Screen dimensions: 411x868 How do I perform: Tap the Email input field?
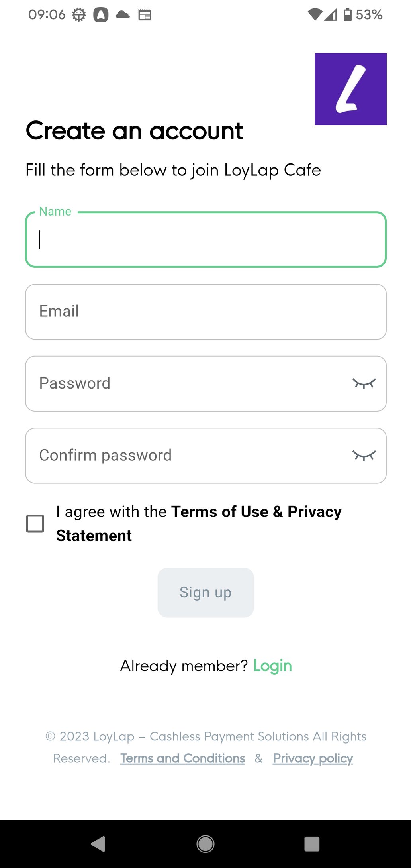pyautogui.click(x=205, y=312)
